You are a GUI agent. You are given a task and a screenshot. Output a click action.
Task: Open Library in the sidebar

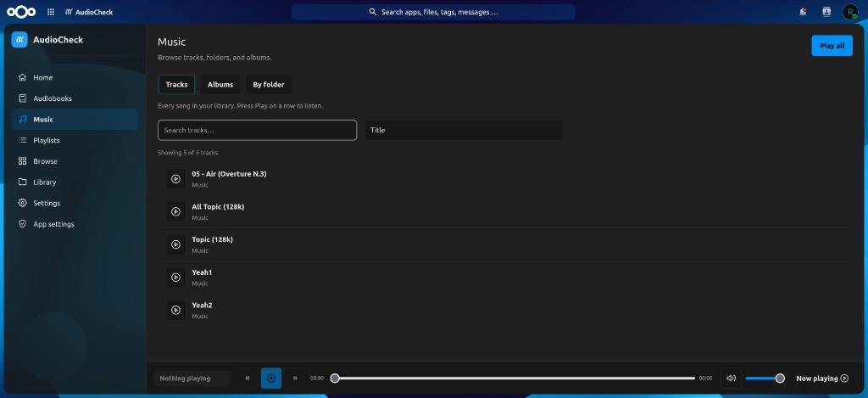(75, 182)
